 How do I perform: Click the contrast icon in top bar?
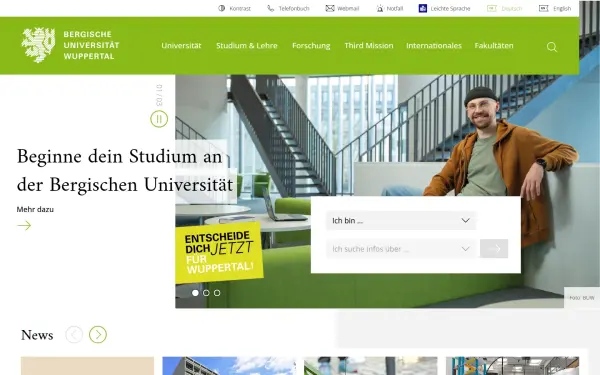click(x=222, y=8)
